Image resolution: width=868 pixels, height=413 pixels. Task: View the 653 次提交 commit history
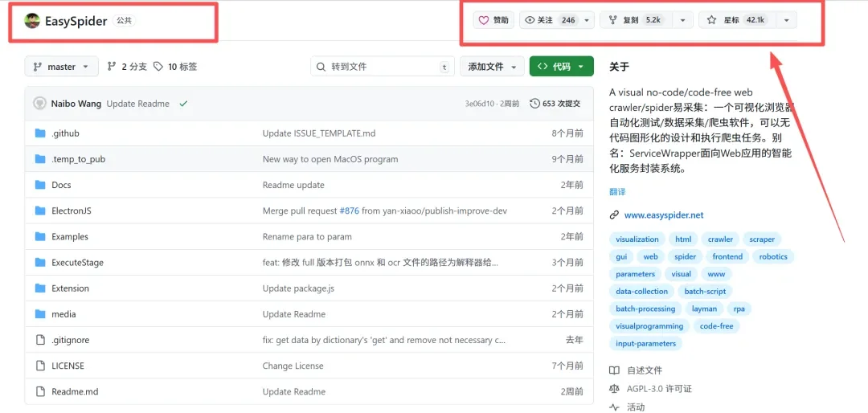pos(555,104)
